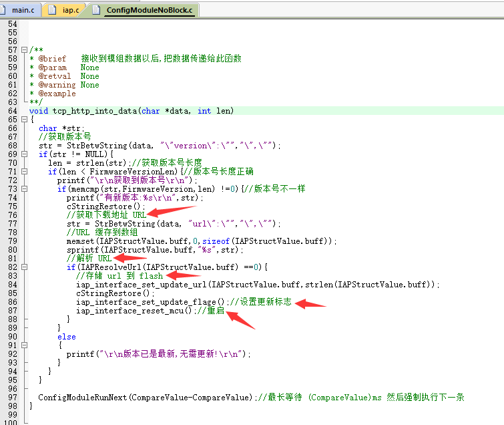504x425 pixels.
Task: Click the printf call on line 74
Action: (x=80, y=198)
